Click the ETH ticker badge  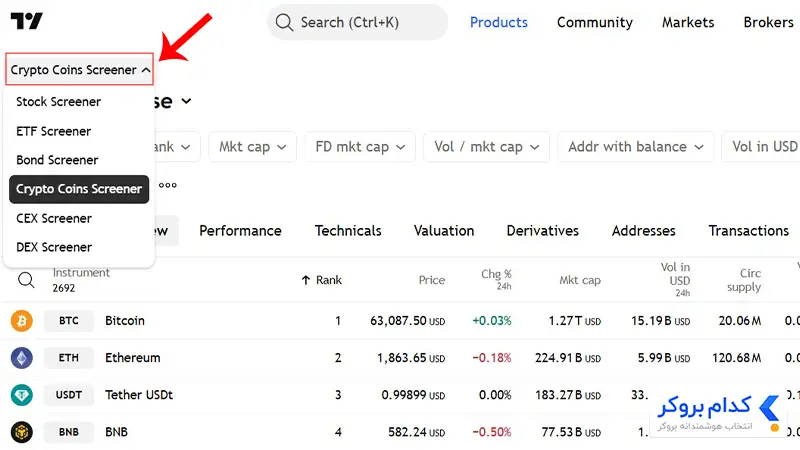[x=69, y=358]
